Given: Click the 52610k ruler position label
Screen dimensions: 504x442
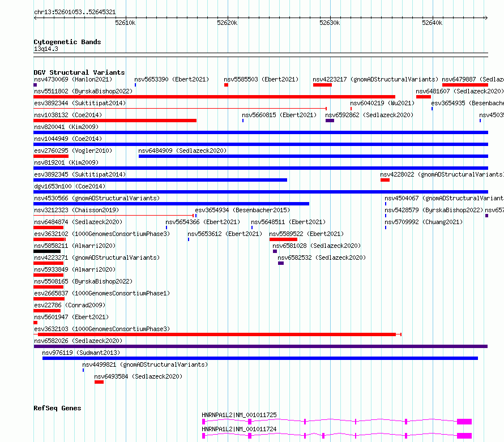Looking at the screenshot, I should click(125, 23).
